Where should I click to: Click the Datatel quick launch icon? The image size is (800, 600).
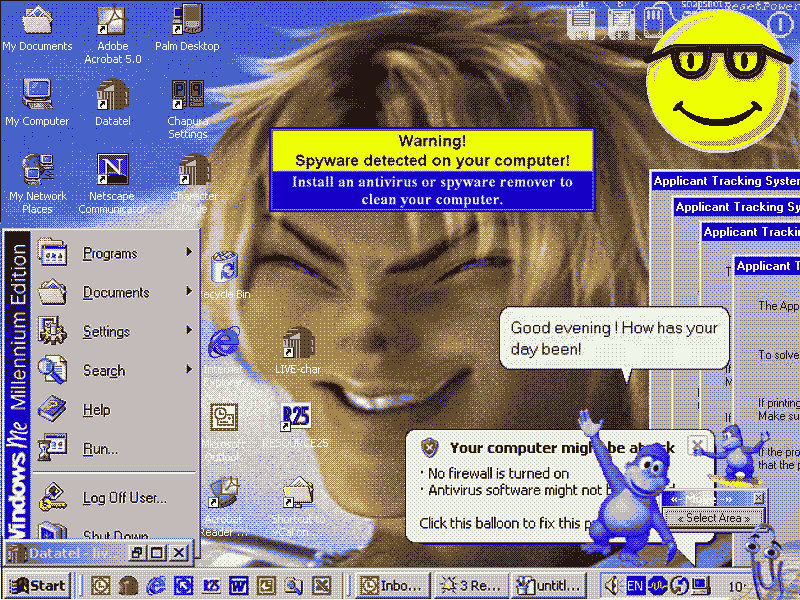coord(128,585)
